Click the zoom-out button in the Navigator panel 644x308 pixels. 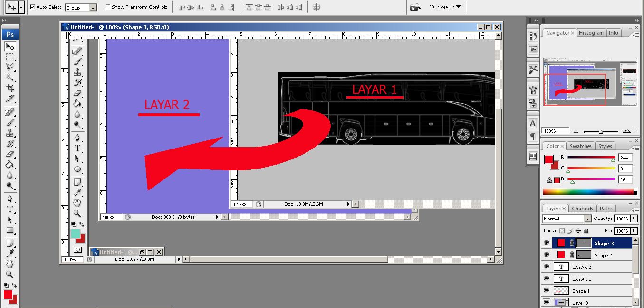point(576,131)
